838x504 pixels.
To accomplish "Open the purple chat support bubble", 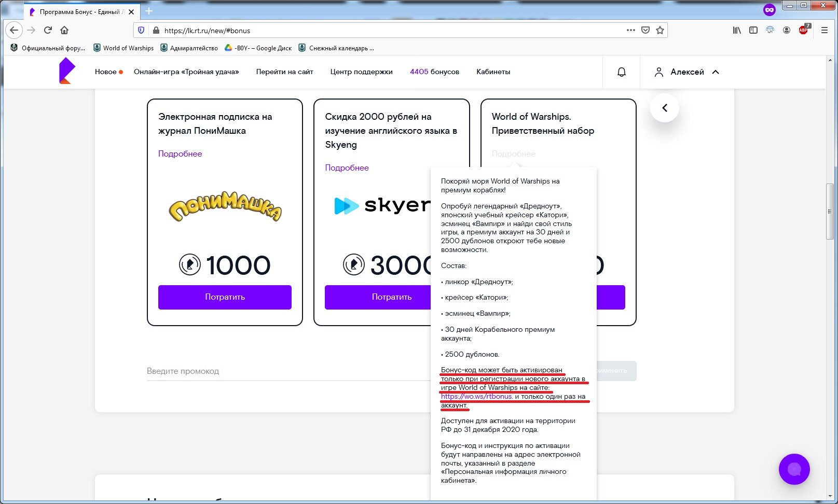I will coord(794,469).
